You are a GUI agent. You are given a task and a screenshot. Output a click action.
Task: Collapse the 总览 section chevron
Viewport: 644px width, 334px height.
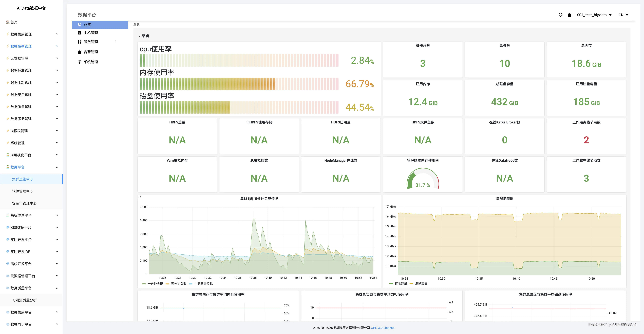tap(139, 36)
